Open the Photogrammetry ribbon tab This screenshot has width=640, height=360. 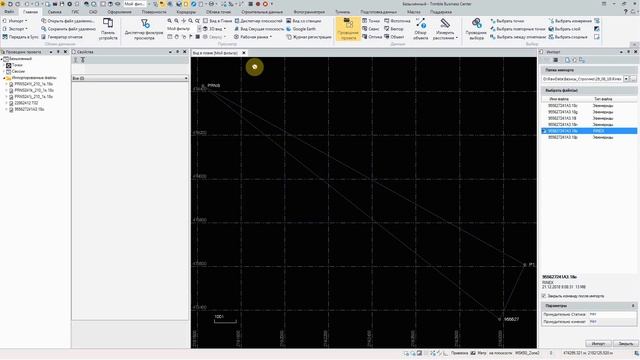309,12
